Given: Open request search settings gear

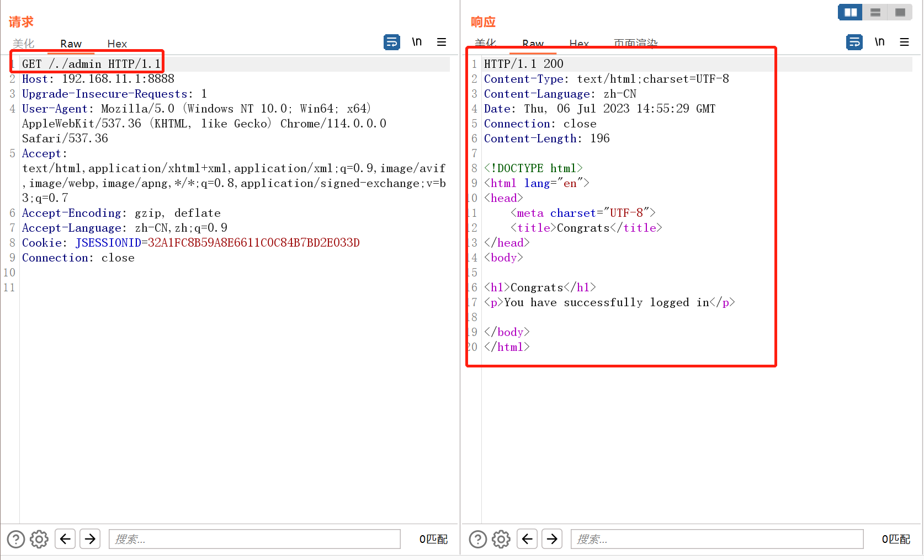Looking at the screenshot, I should click(39, 539).
